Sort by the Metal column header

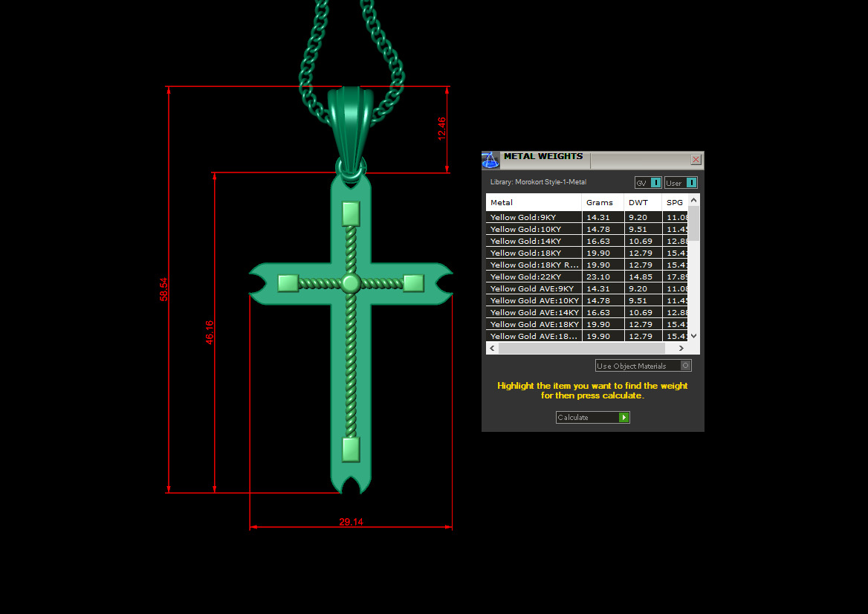534,202
